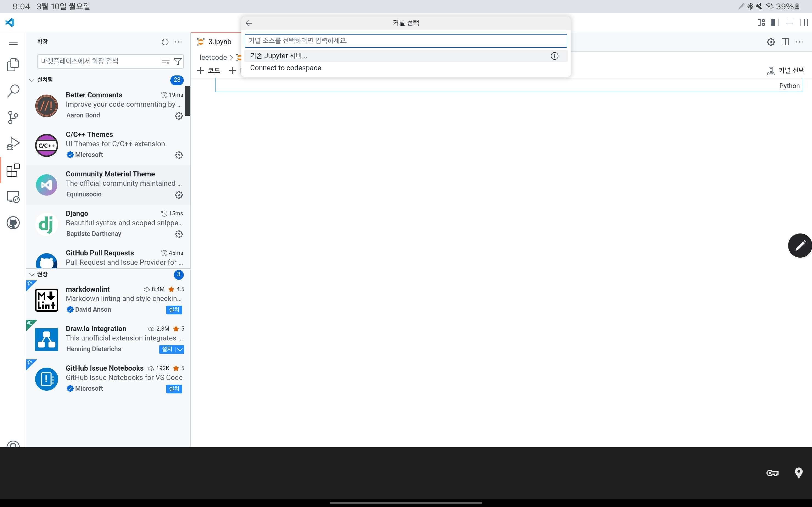The image size is (812, 507).
Task: Install the GitHub Issue Notebooks extension
Action: click(174, 389)
